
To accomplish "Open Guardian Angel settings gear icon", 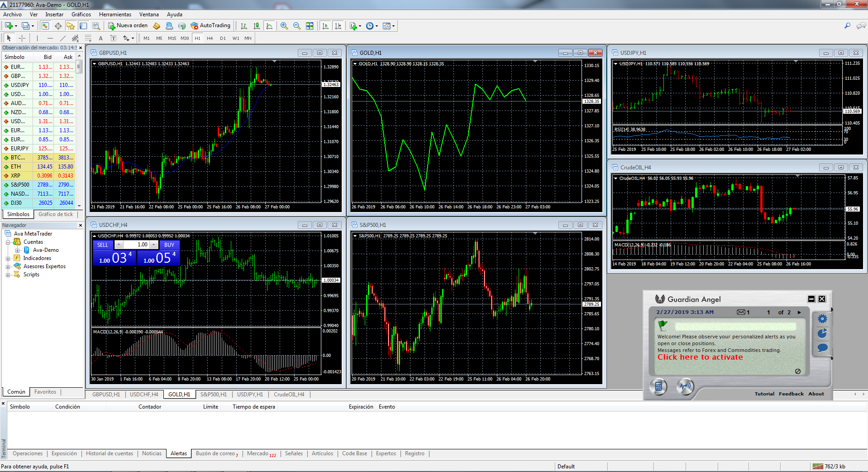I will point(822,319).
